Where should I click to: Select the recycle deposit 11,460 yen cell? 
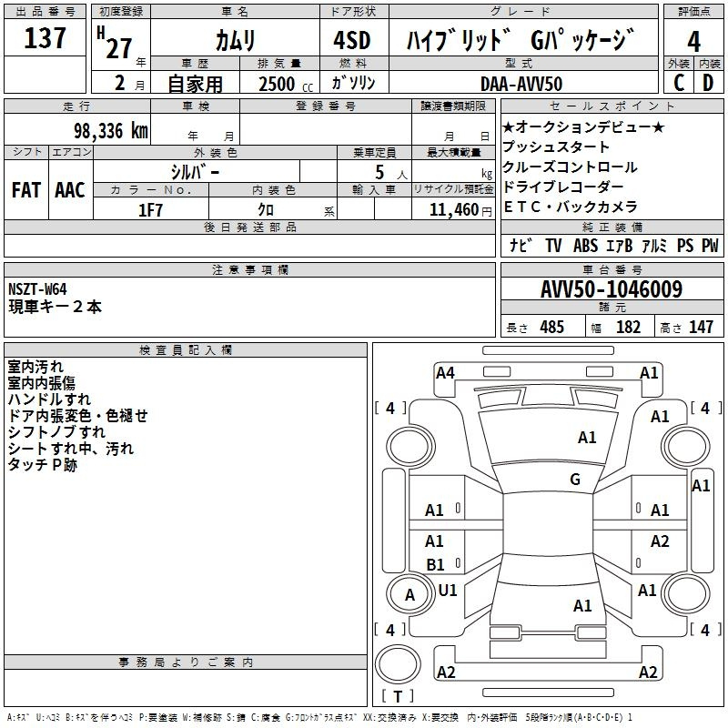(453, 209)
